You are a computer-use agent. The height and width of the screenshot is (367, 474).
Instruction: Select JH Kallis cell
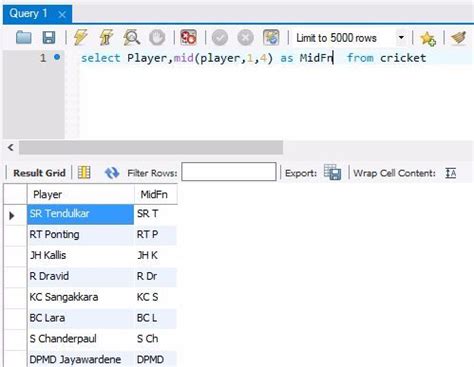[80, 256]
